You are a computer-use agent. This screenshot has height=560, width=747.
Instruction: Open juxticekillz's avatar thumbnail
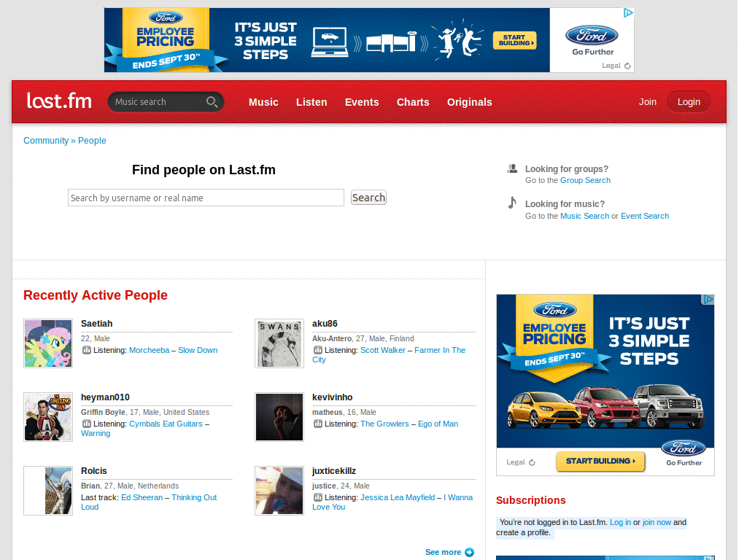[279, 491]
